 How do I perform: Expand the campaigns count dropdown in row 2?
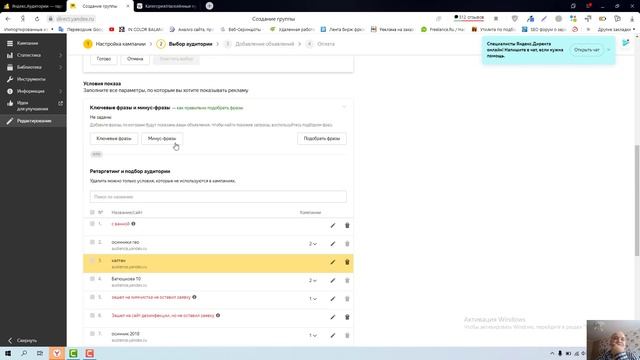313,244
